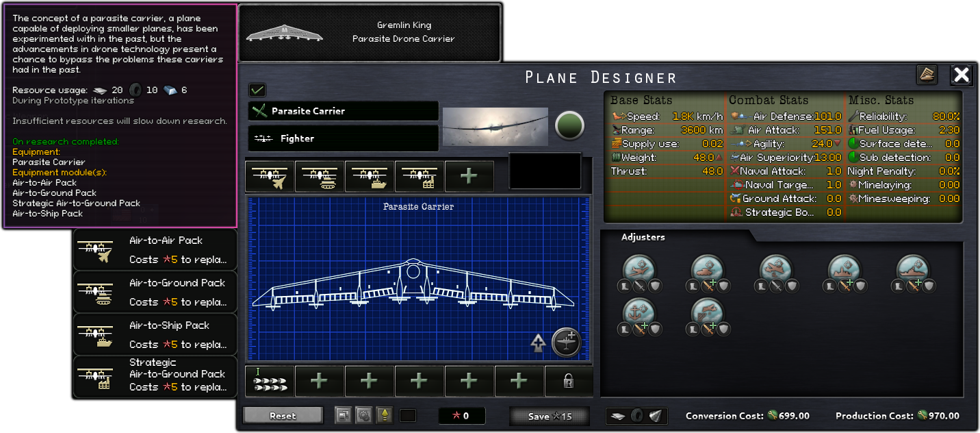The image size is (980, 433).
Task: Toggle the round green indicator button
Action: point(569,126)
